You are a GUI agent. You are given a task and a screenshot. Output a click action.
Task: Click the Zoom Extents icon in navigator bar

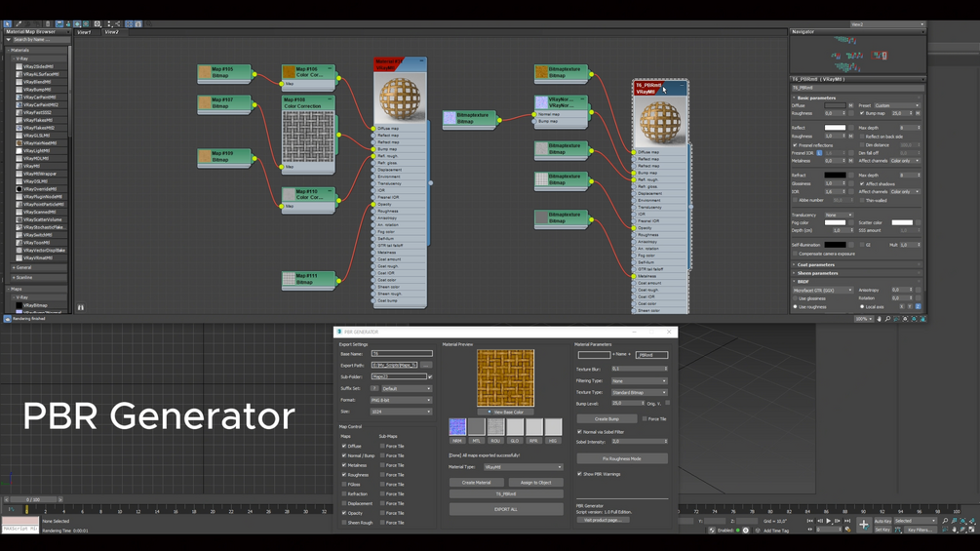click(905, 319)
